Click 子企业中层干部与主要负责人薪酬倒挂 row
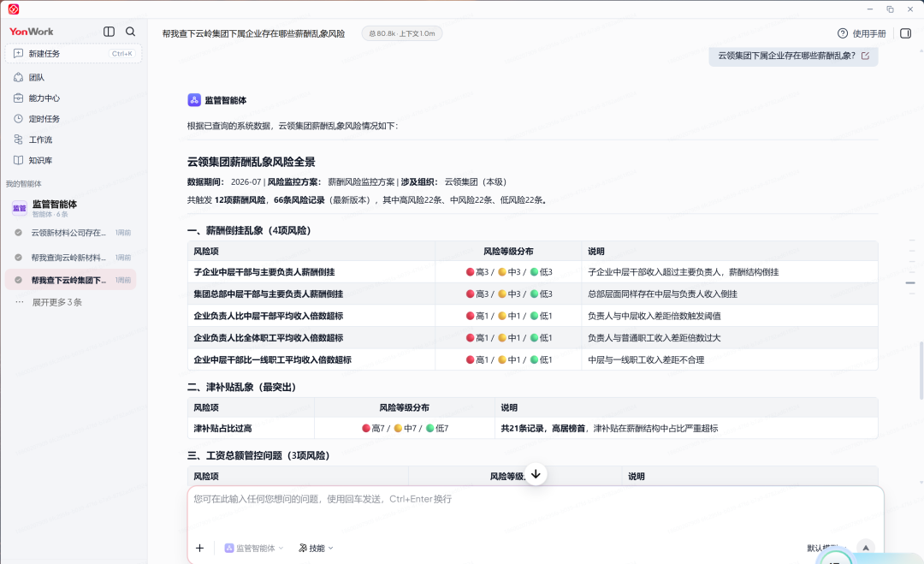 [533, 271]
